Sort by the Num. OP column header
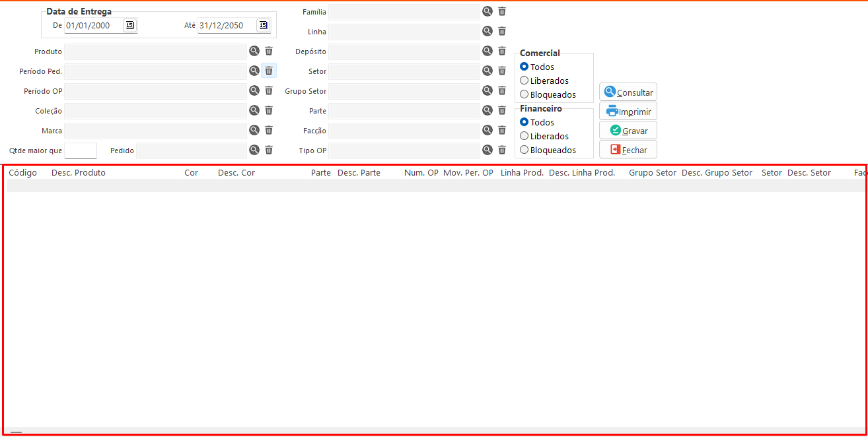868x437 pixels. (x=421, y=173)
